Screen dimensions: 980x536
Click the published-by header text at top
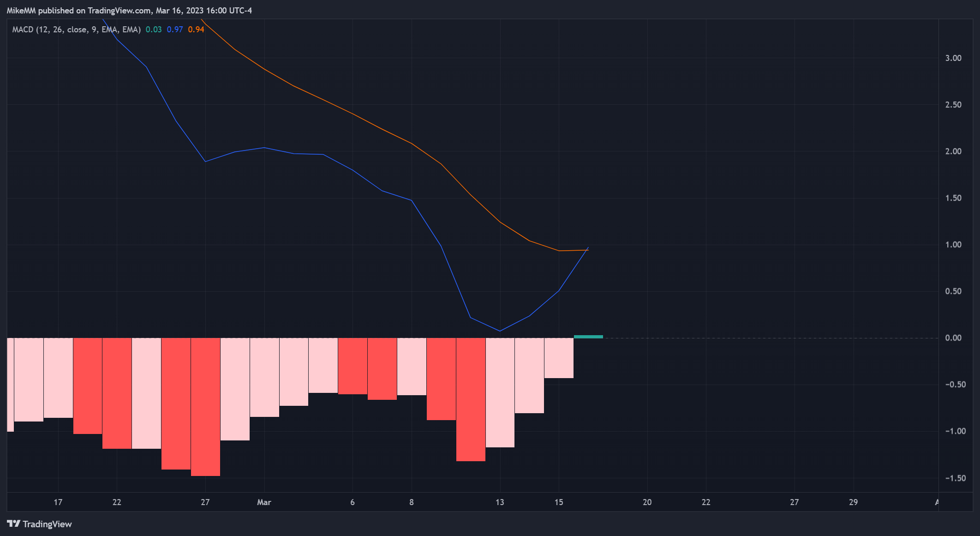pos(129,11)
